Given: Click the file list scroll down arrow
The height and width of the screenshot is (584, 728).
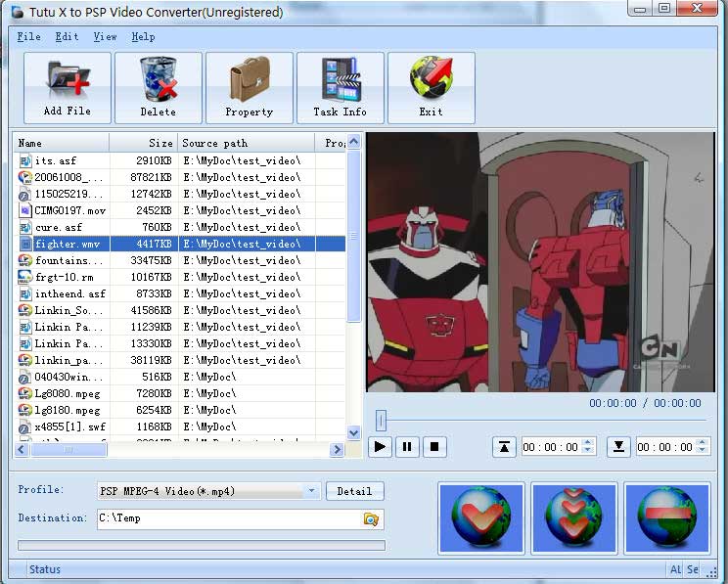Looking at the screenshot, I should (354, 432).
